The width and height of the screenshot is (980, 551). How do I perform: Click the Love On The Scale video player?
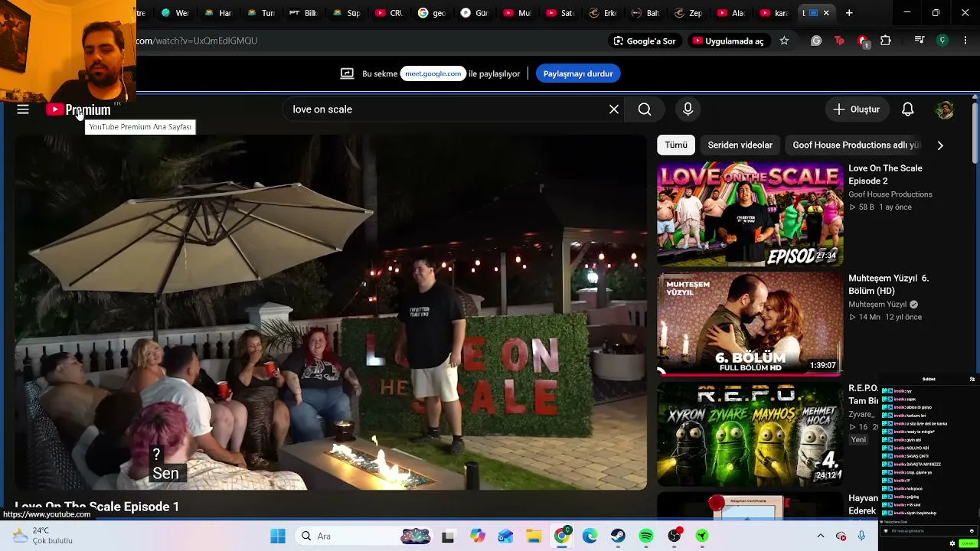(331, 312)
